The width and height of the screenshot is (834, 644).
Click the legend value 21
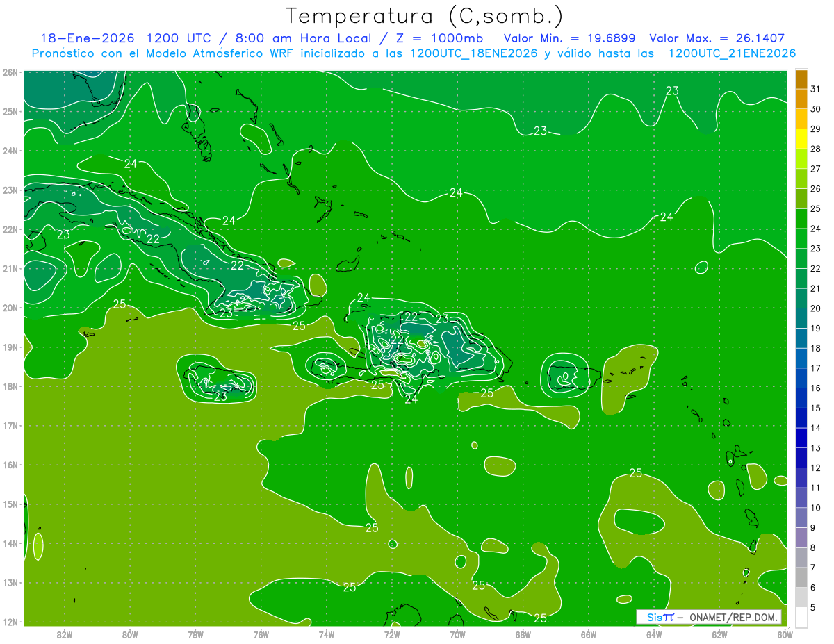pyautogui.click(x=815, y=288)
